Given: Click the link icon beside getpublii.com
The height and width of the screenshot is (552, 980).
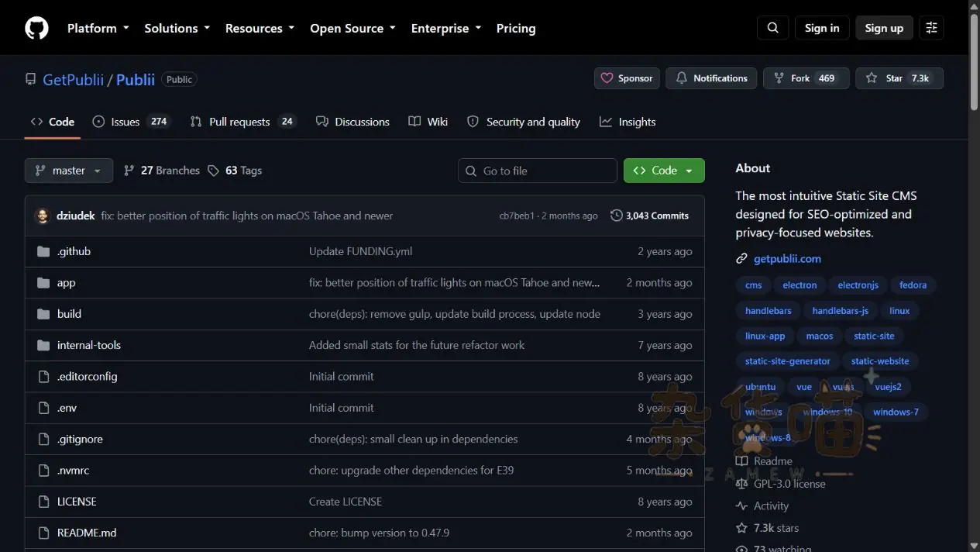Looking at the screenshot, I should pos(741,259).
